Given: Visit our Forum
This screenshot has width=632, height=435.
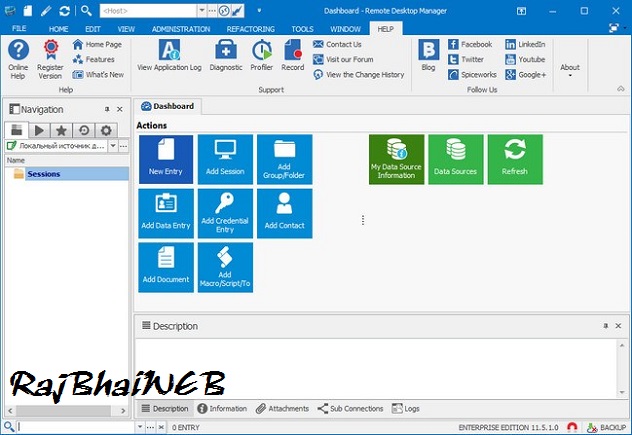Looking at the screenshot, I should pos(343,60).
